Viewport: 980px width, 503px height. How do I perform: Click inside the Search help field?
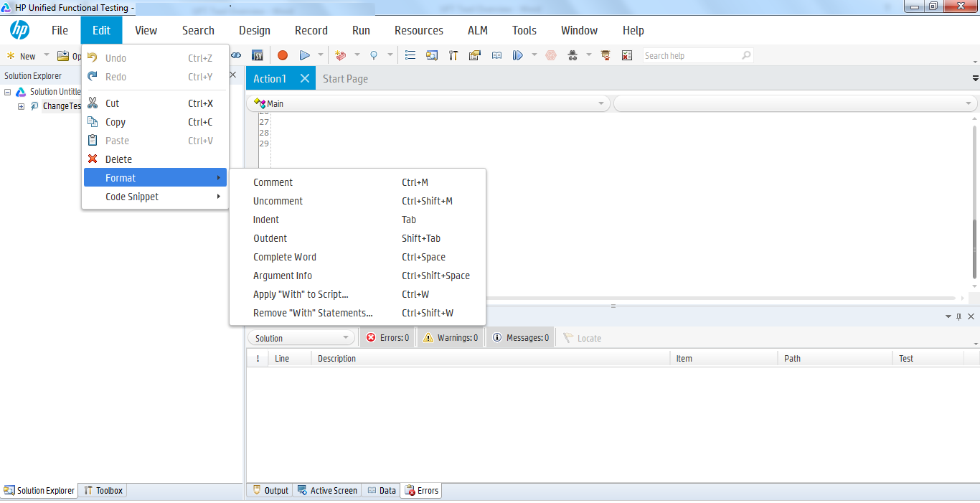(689, 55)
